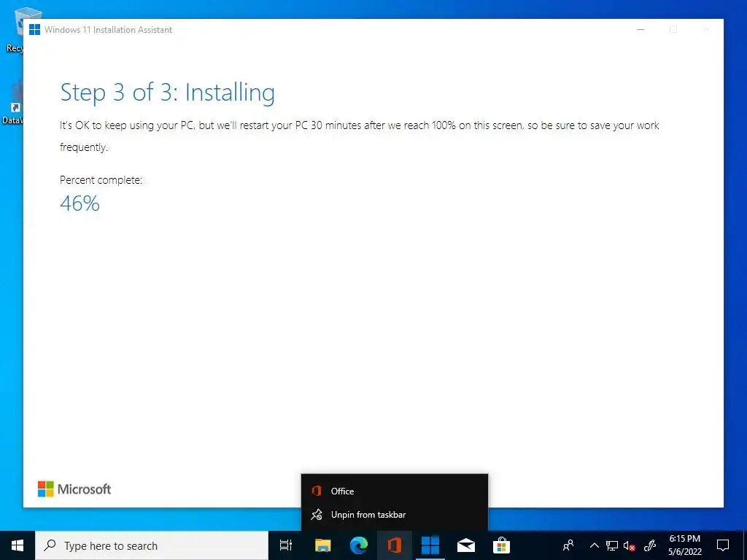Select Unpin from taskbar

click(395, 515)
